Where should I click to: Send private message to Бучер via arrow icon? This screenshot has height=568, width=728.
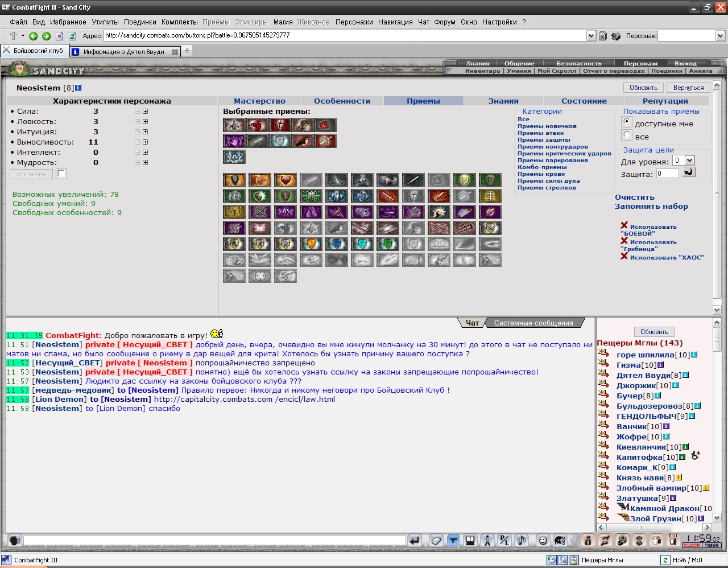[x=603, y=396]
